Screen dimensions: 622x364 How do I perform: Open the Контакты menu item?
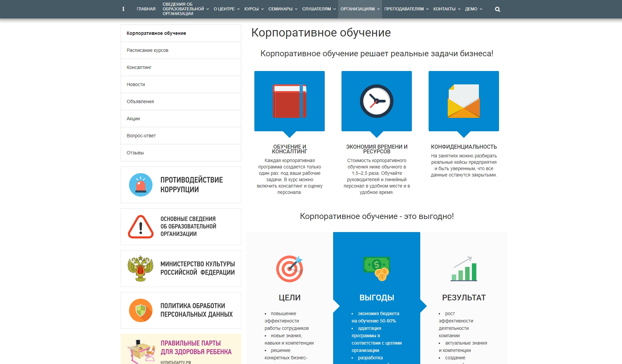point(446,9)
